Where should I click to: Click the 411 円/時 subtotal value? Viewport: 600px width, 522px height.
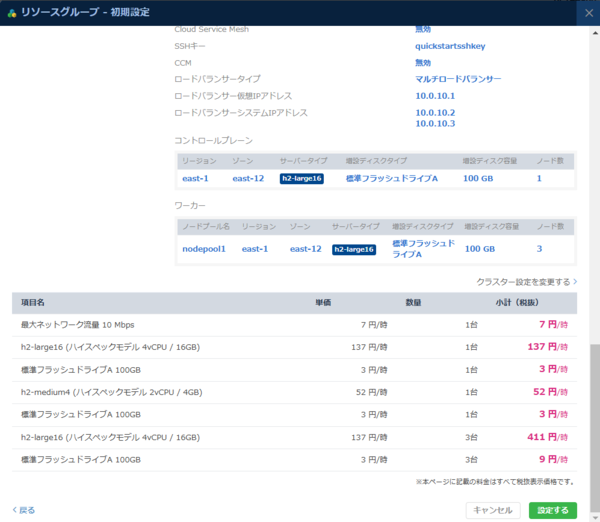(548, 437)
